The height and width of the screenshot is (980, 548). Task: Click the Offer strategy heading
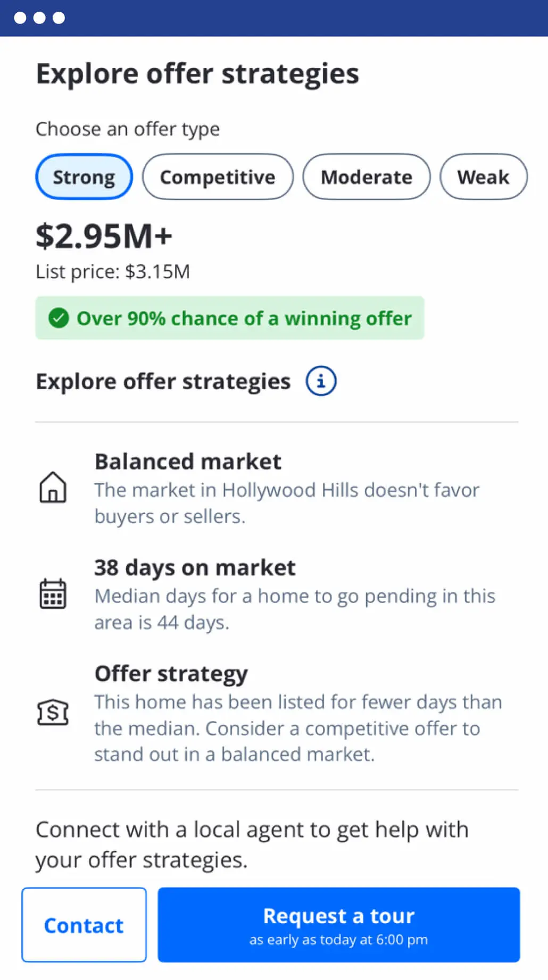171,674
